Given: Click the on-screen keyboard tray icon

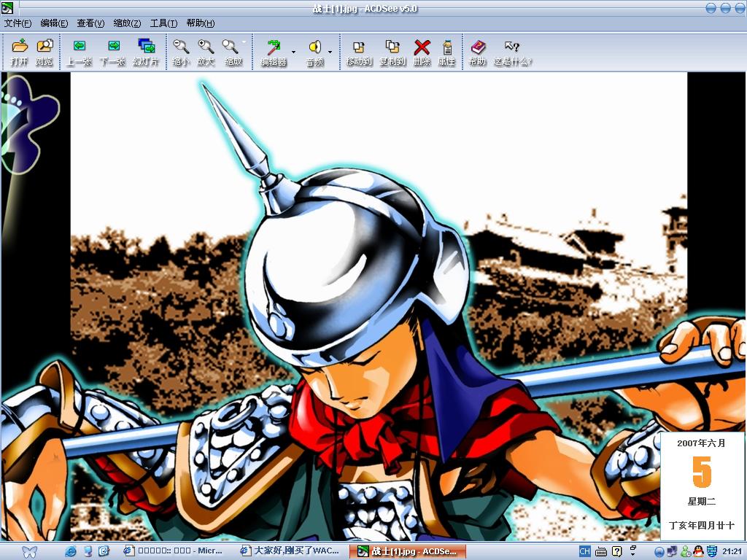Looking at the screenshot, I should 601,551.
